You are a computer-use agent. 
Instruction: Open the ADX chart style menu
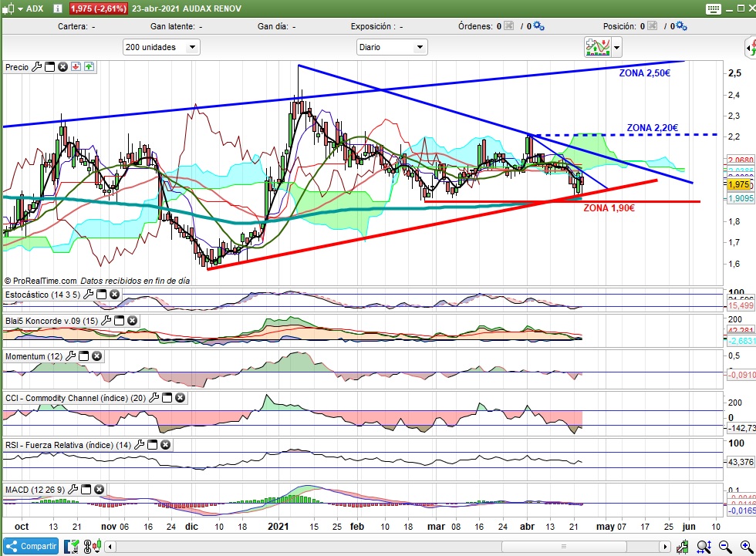13,8
